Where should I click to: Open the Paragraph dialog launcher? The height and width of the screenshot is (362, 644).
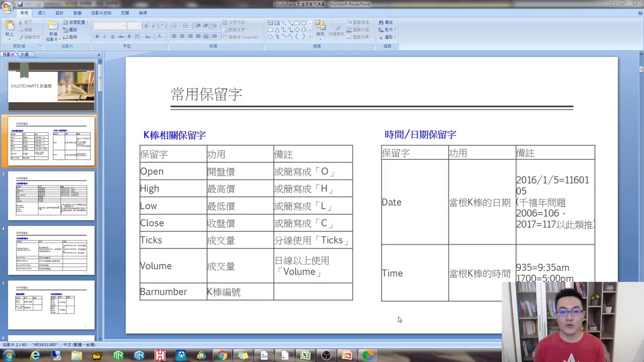[261, 46]
